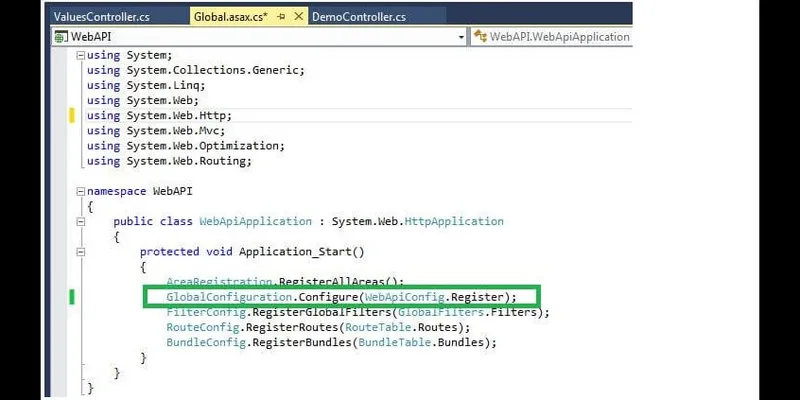Click the BundleConfig class reference
800x400 pixels.
(x=206, y=342)
